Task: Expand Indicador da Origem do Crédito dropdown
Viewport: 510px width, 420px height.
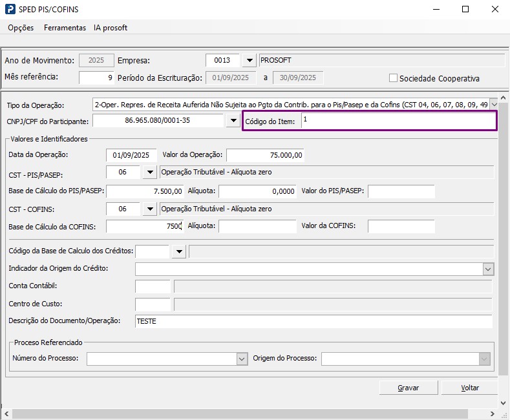Action: pos(487,269)
